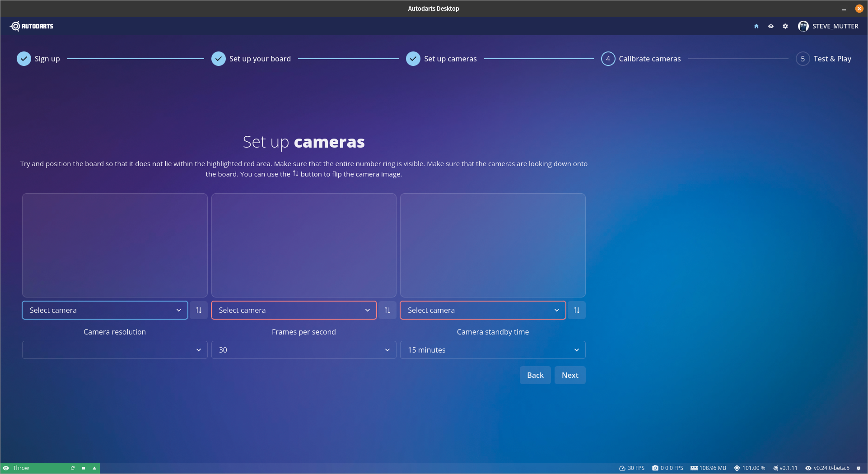Open the first Select camera dropdown
868x474 pixels.
click(x=105, y=310)
